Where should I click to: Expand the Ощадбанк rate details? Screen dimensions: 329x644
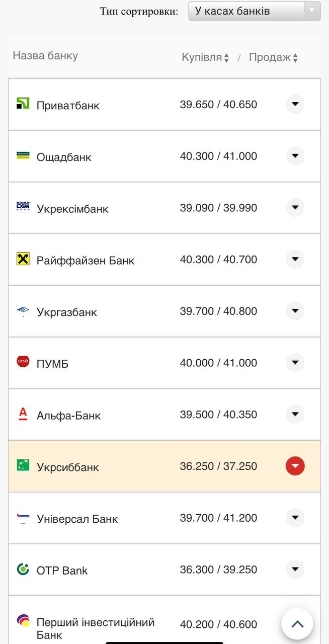(x=295, y=156)
